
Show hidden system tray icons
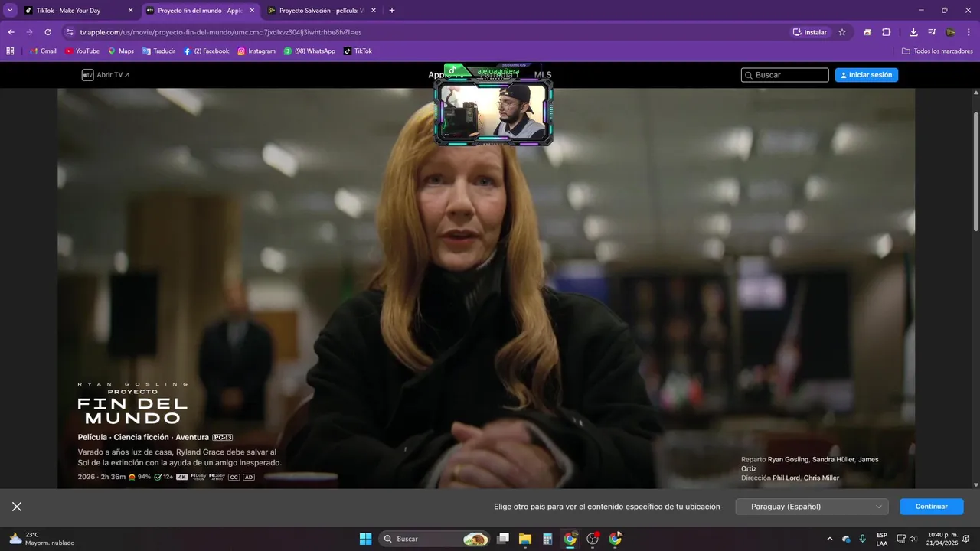pos(830,539)
